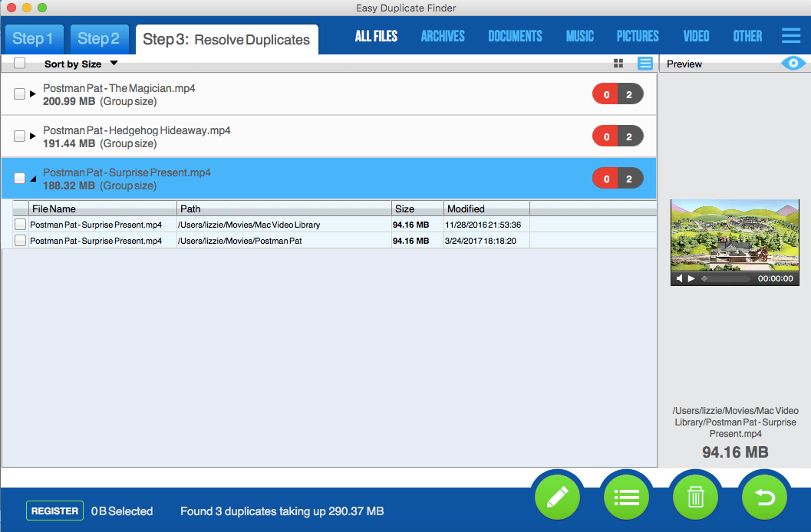Filter results by the VIDEO category
Viewport: 811px width, 532px height.
tap(696, 36)
